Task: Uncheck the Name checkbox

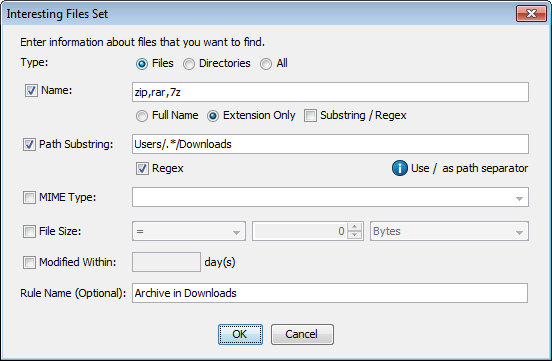Action: [31, 91]
